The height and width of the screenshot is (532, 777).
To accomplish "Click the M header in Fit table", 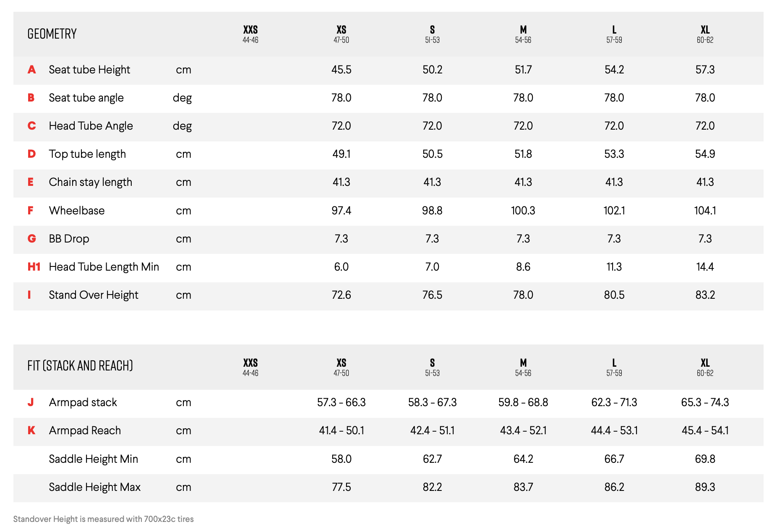I will point(523,367).
